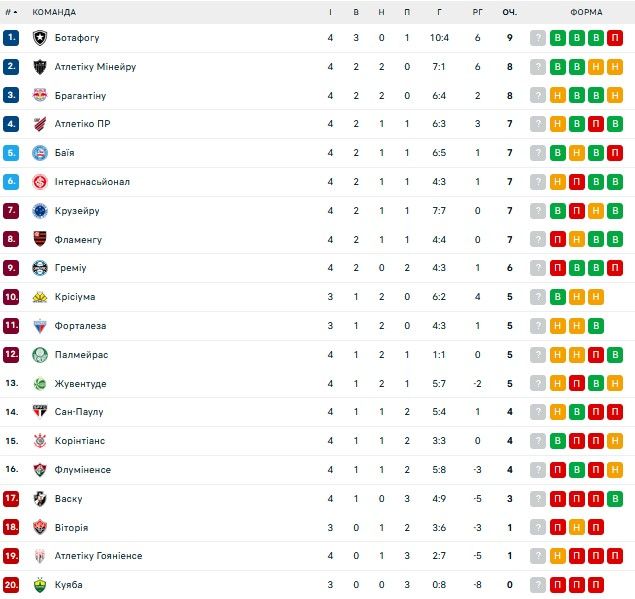Click the ФОРМА column header
Image resolution: width=635 pixels, height=599 pixels.
[586, 12]
